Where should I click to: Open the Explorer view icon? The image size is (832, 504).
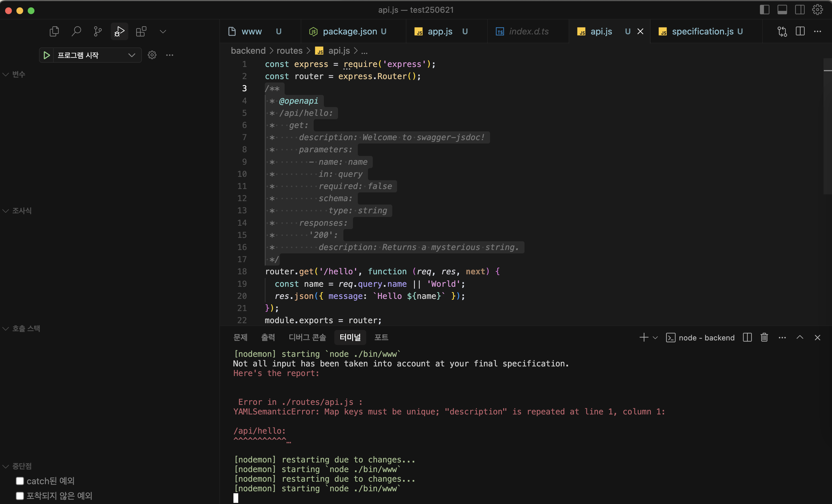[54, 31]
